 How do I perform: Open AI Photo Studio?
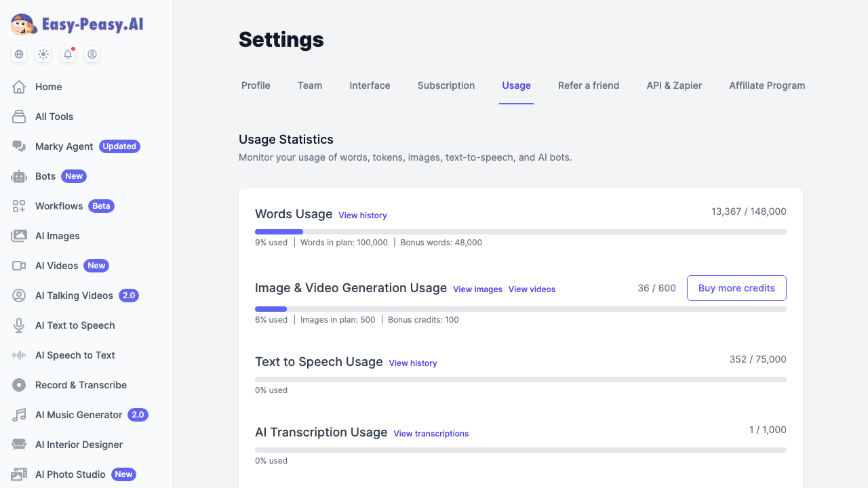(x=70, y=474)
